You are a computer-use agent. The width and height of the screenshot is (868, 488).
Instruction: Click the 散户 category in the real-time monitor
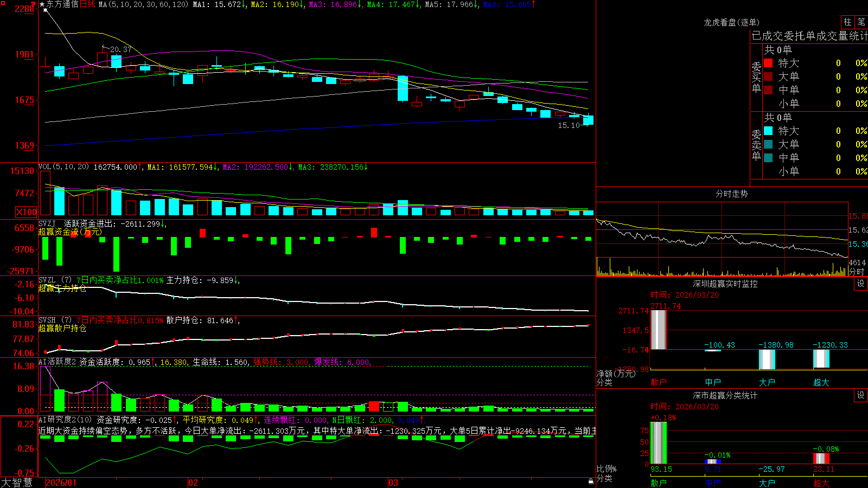coord(659,382)
